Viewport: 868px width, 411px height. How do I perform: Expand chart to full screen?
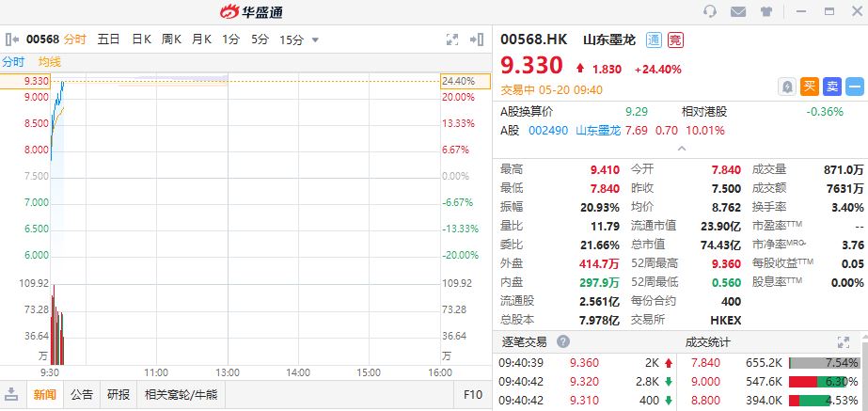pos(452,40)
